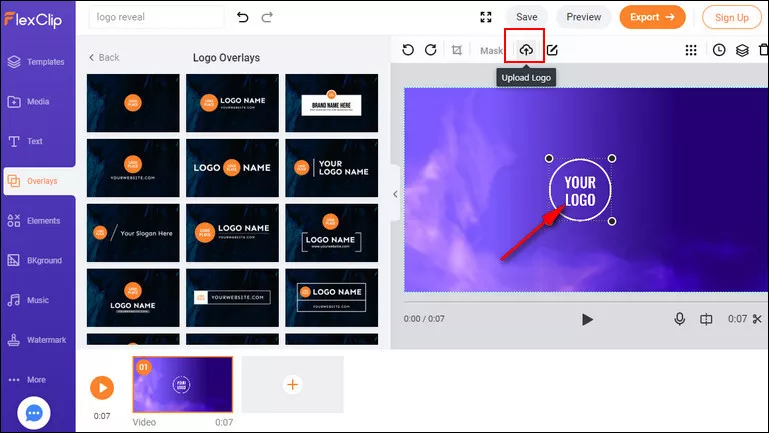This screenshot has height=433, width=769.
Task: Open the Watermark sidebar section
Action: click(37, 340)
